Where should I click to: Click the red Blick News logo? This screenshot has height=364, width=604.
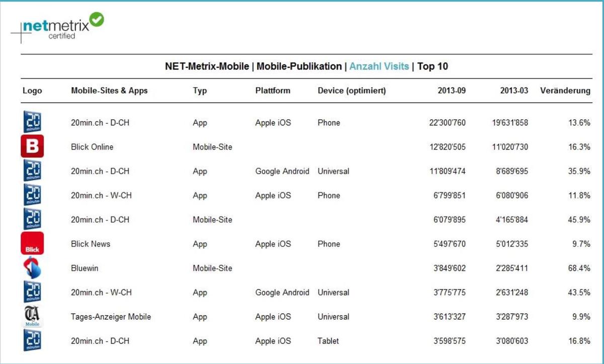coord(32,244)
